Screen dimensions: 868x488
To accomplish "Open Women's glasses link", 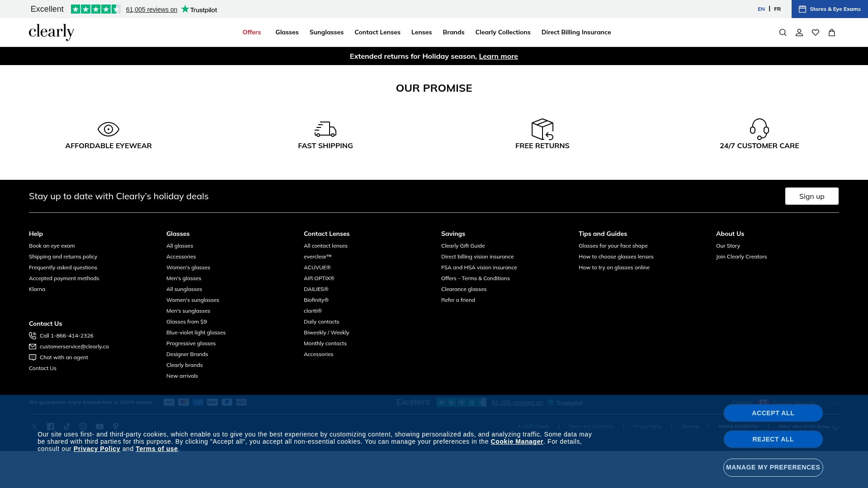I will pos(189,267).
